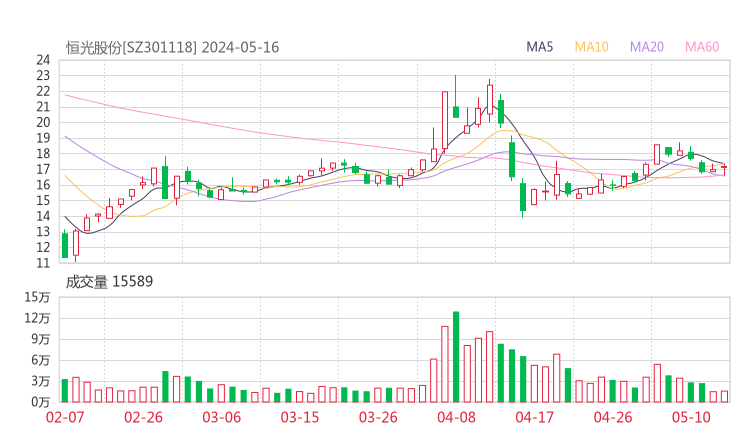Click the 05-10 date axis label
The width and height of the screenshot is (740, 440).
pos(691,417)
